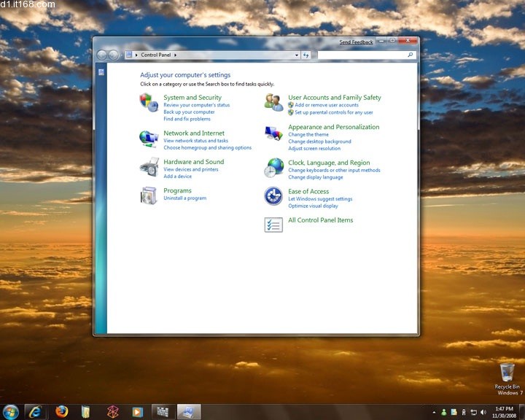Open the Hardware and Sound printer icon
The height and width of the screenshot is (420, 525).
(x=149, y=167)
